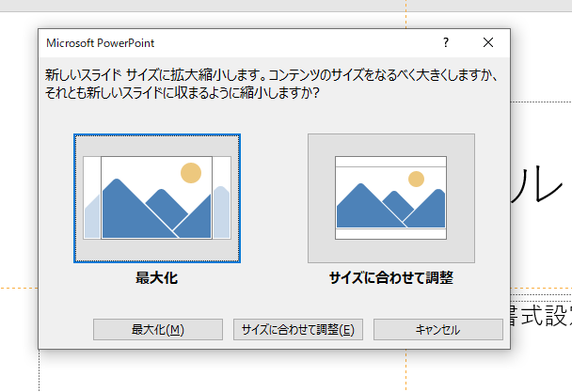Click the キャンセル button
This screenshot has height=392, width=572.
click(438, 330)
